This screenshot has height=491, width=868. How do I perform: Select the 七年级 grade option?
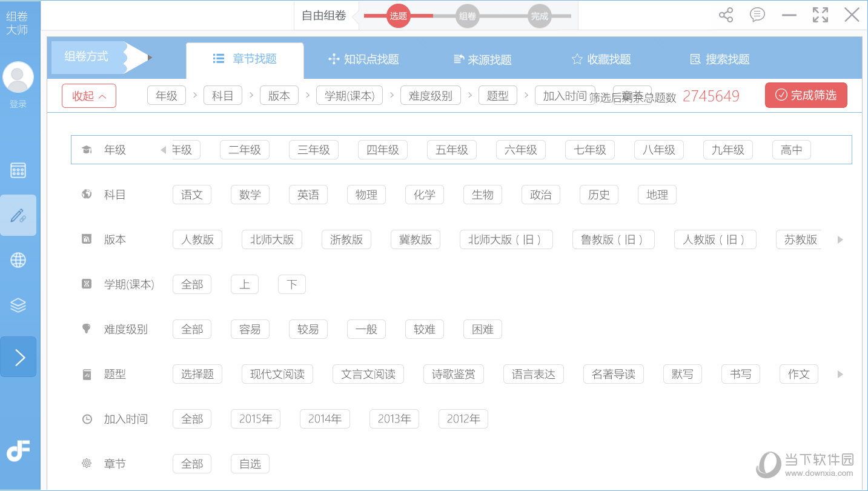pyautogui.click(x=589, y=150)
